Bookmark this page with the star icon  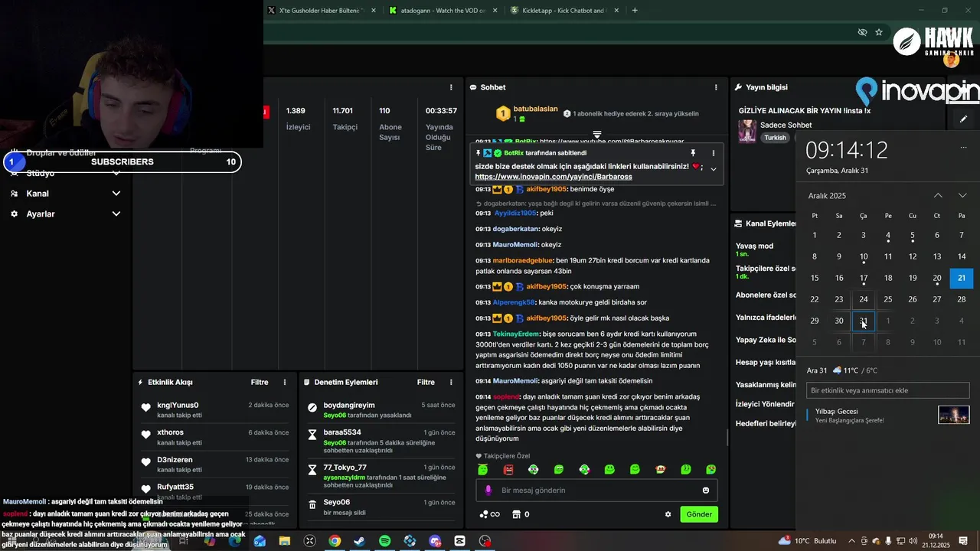[x=879, y=32]
